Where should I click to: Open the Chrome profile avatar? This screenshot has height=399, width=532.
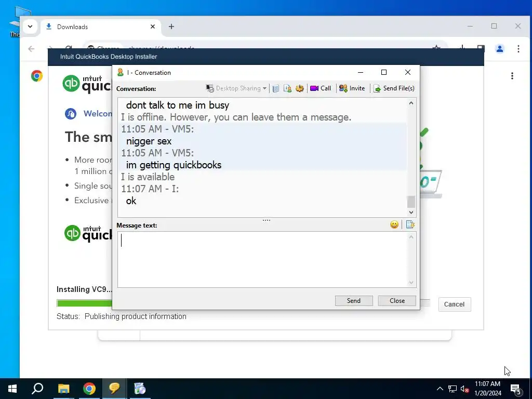coord(500,49)
